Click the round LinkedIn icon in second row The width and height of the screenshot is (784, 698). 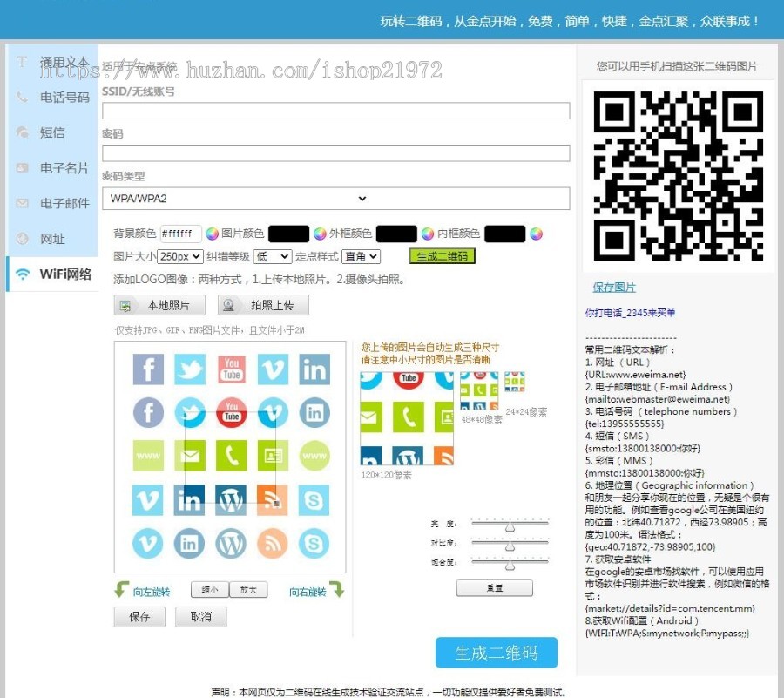[x=314, y=412]
